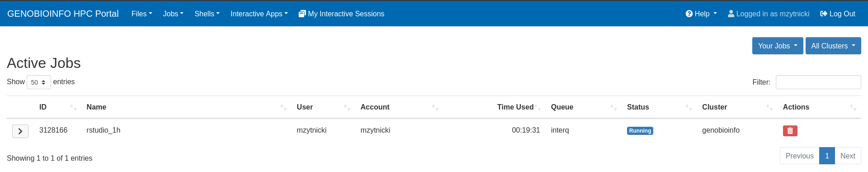
Task: Open the Files menu
Action: 142,14
